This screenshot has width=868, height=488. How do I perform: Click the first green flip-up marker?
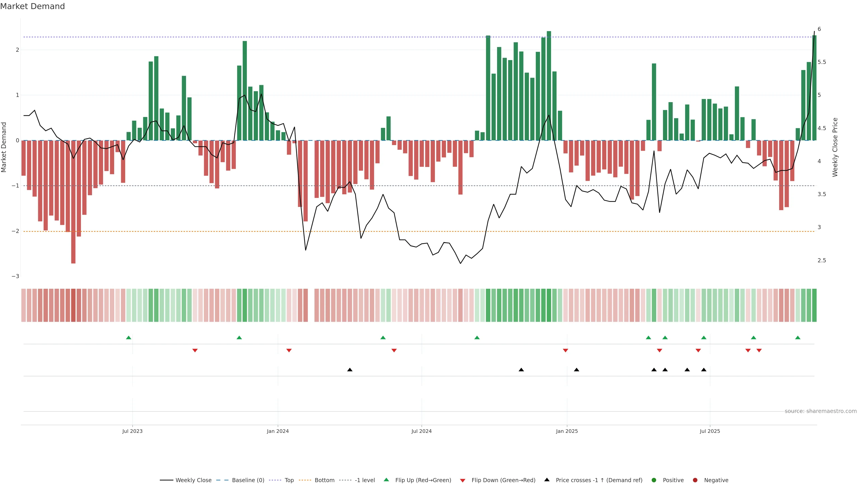[128, 338]
